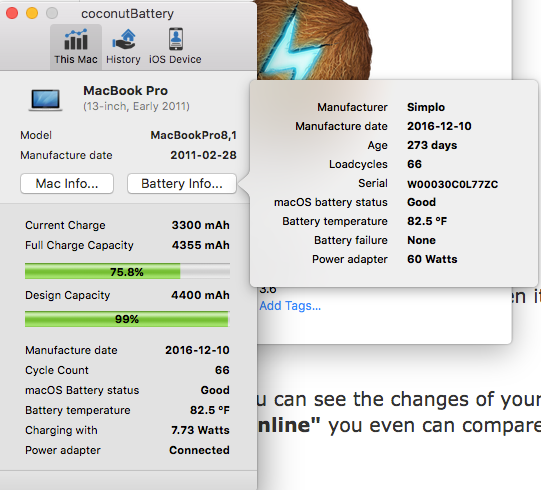The image size is (541, 490).
Task: Click the 3300 mAh current charge value
Action: [x=200, y=225]
